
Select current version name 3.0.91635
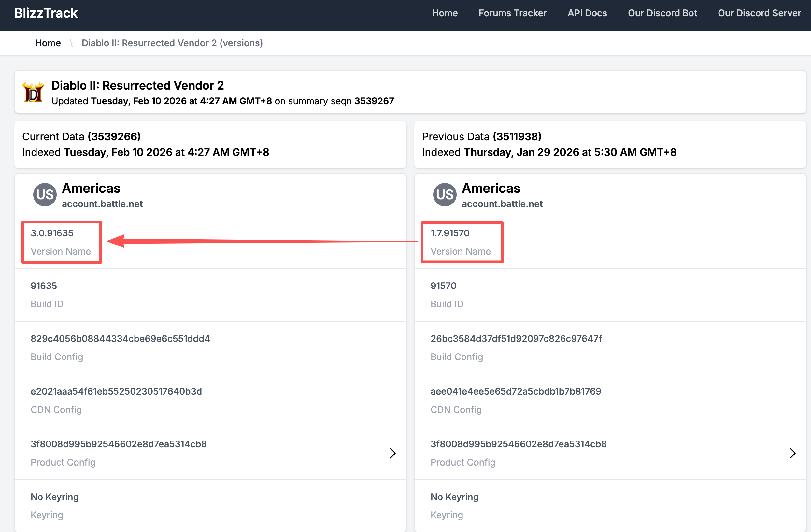tap(52, 233)
